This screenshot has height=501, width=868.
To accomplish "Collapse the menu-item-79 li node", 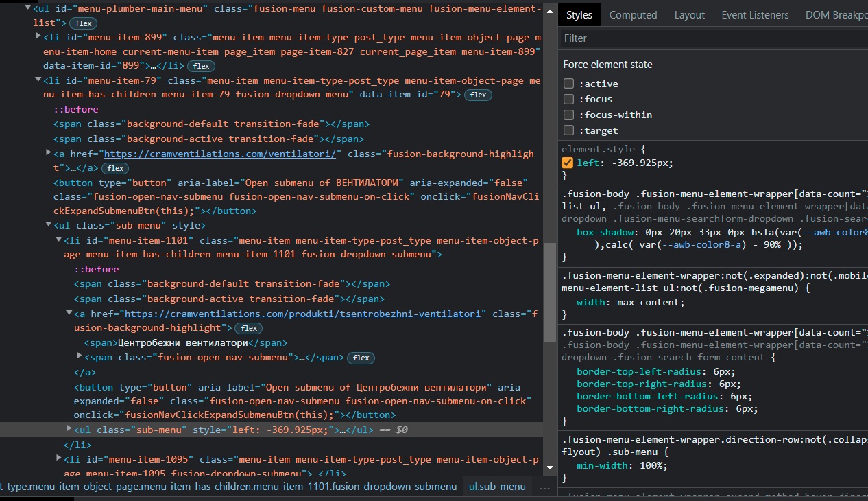I will pyautogui.click(x=38, y=80).
